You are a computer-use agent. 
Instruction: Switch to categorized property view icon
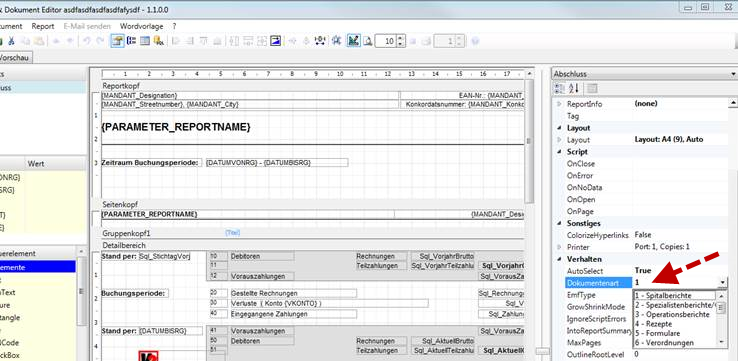[560, 88]
